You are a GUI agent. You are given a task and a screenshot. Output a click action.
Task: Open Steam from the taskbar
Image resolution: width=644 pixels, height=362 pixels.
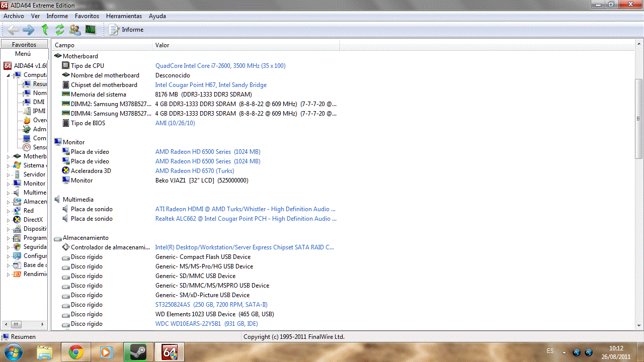point(138,352)
